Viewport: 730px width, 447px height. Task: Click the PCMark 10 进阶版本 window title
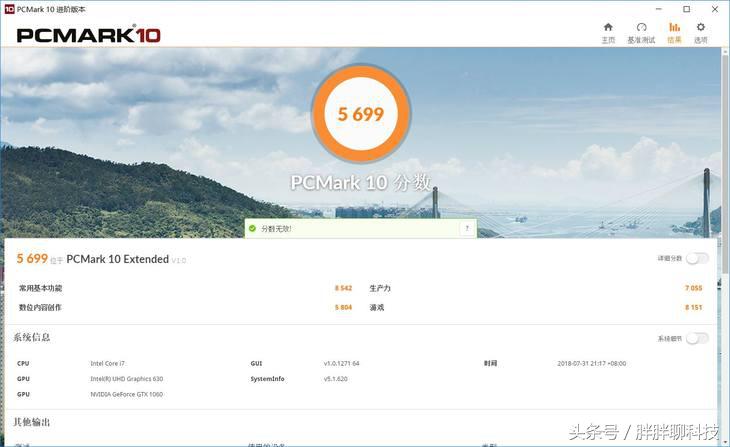coord(51,9)
